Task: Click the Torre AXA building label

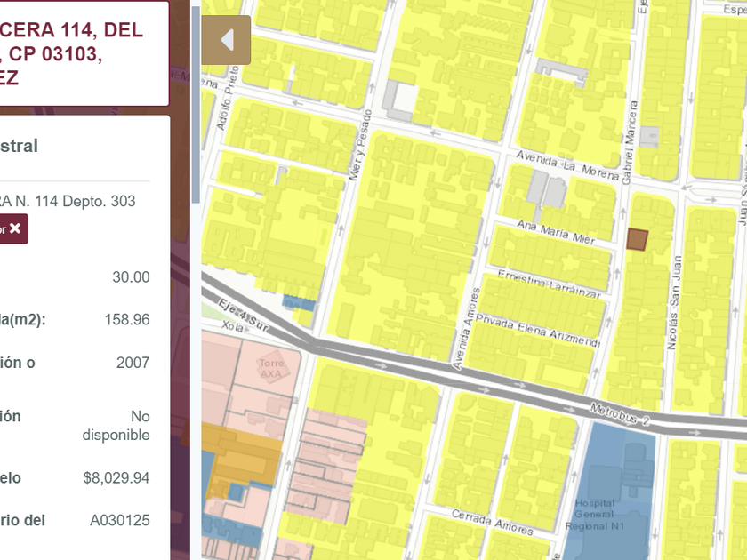Action: (x=271, y=369)
